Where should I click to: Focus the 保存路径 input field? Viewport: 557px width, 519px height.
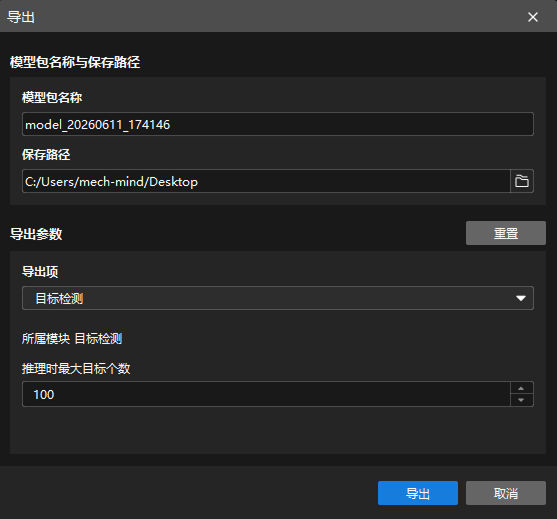coord(266,181)
